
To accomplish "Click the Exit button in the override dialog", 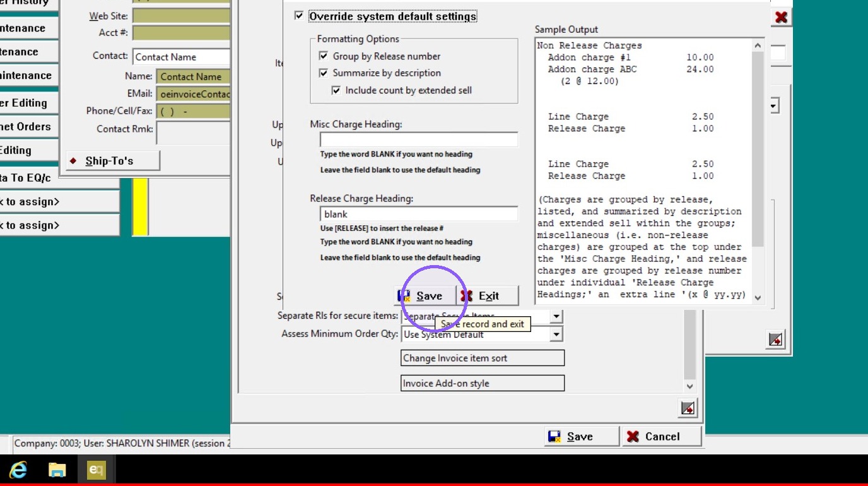I will click(488, 295).
